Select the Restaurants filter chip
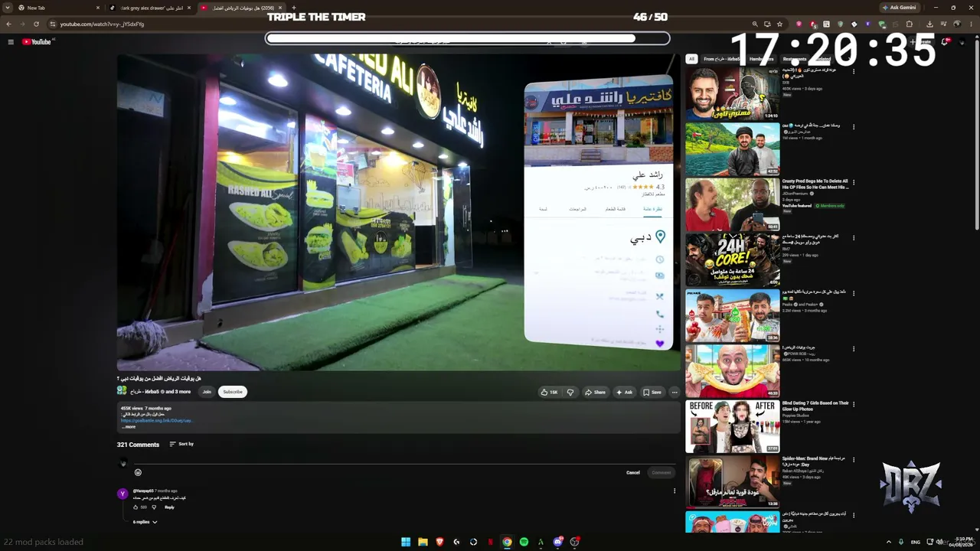The image size is (980, 551). tap(794, 59)
